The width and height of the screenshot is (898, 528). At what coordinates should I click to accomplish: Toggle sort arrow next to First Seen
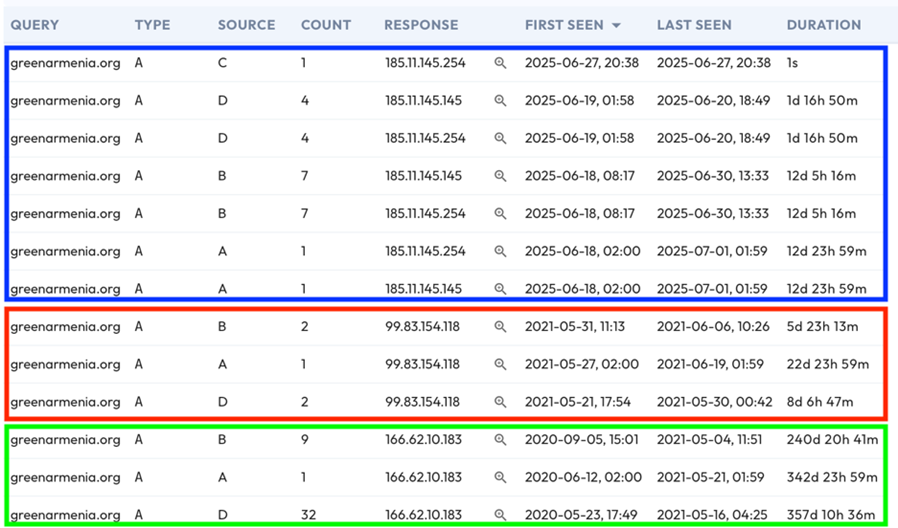[x=616, y=25]
